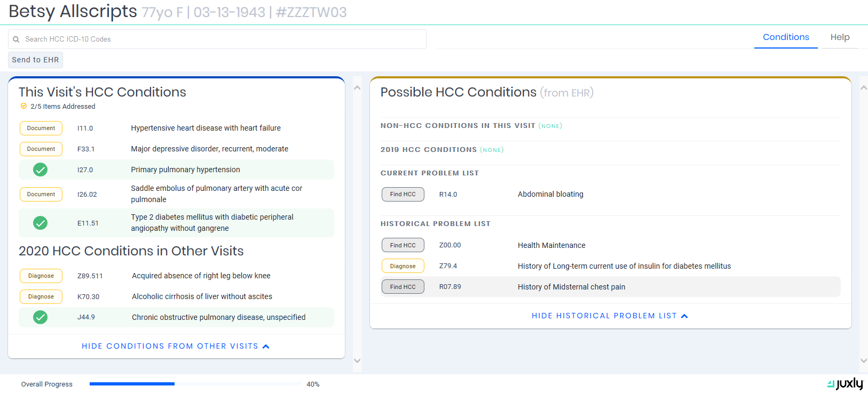Click the right panel scroll-down arrow
The height and width of the screenshot is (394, 868).
pos(863,361)
